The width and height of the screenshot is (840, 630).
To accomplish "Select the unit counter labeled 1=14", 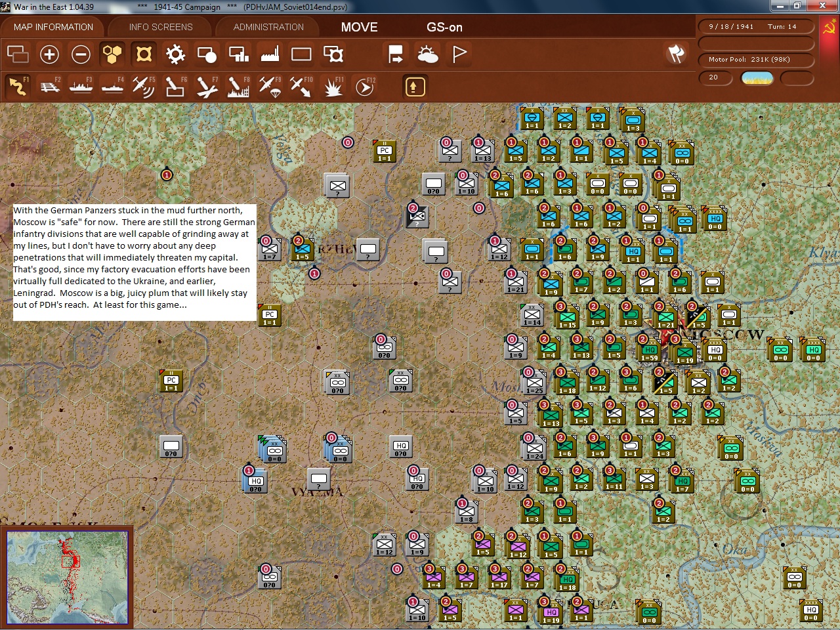I will (x=532, y=316).
